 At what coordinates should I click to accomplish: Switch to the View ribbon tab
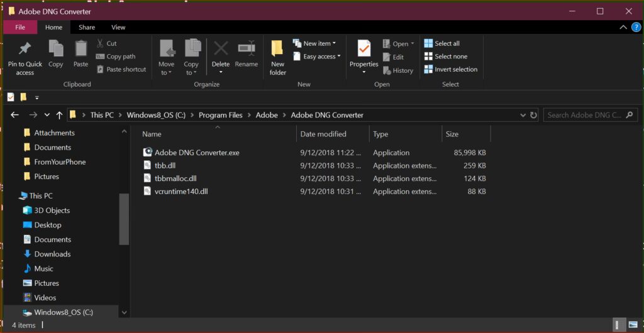click(x=118, y=27)
